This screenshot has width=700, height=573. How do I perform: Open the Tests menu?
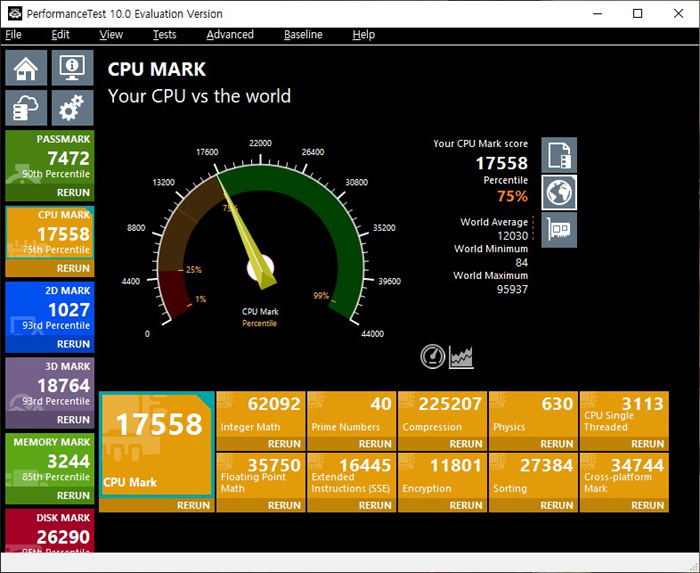[x=164, y=34]
